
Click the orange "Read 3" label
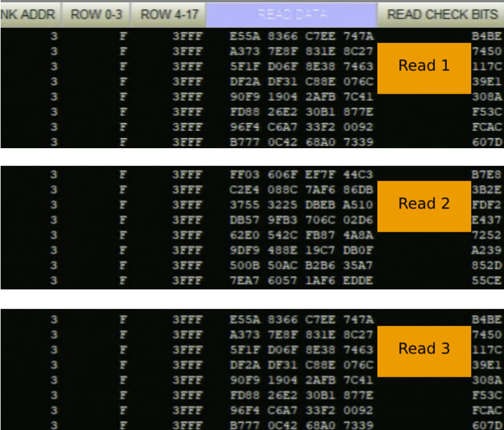[x=424, y=349]
